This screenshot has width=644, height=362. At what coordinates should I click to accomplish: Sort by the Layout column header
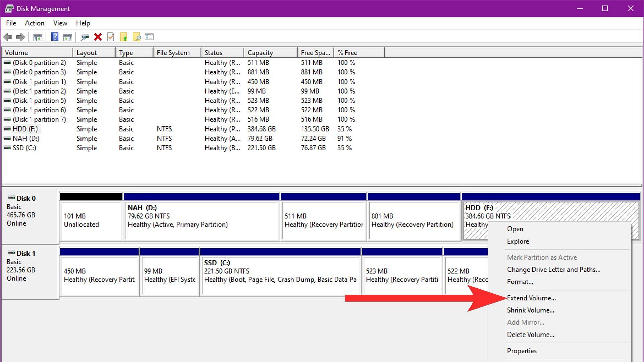tap(94, 53)
